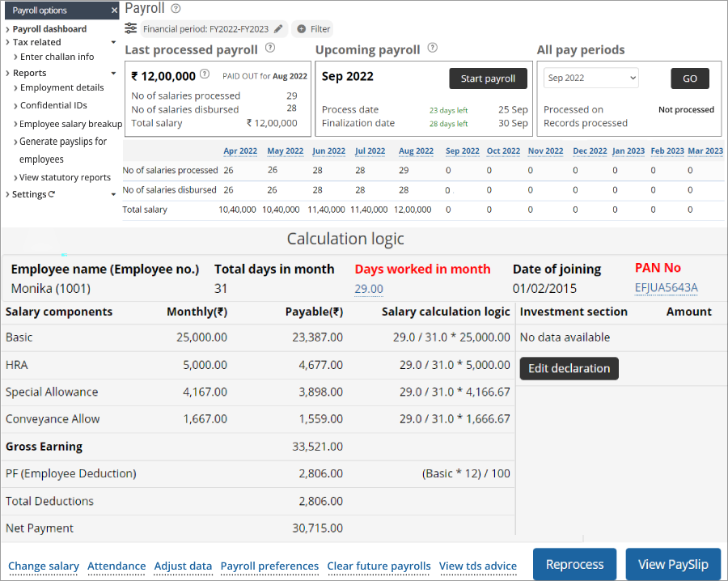Click plus icon on the Filter chip
The height and width of the screenshot is (581, 728).
[302, 29]
